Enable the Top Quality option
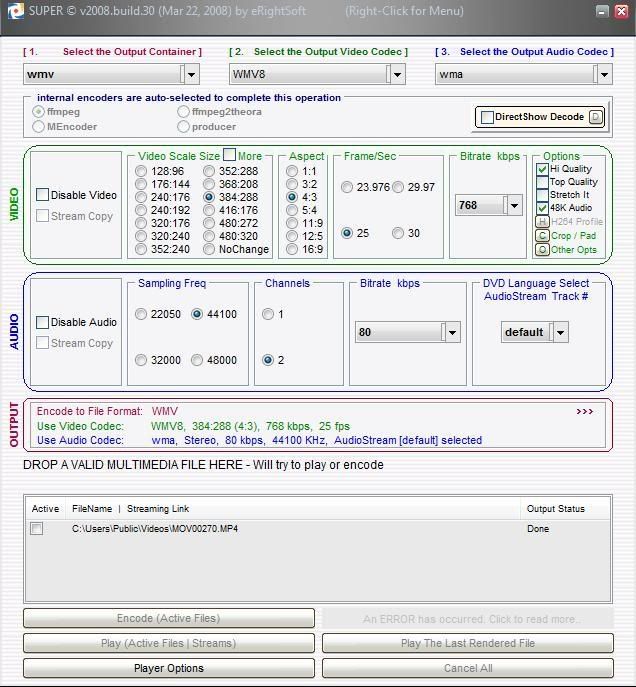636x687 pixels. (542, 182)
